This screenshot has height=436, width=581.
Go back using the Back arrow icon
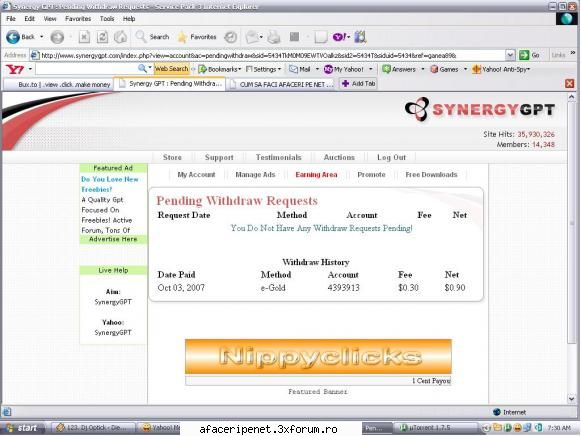click(13, 37)
